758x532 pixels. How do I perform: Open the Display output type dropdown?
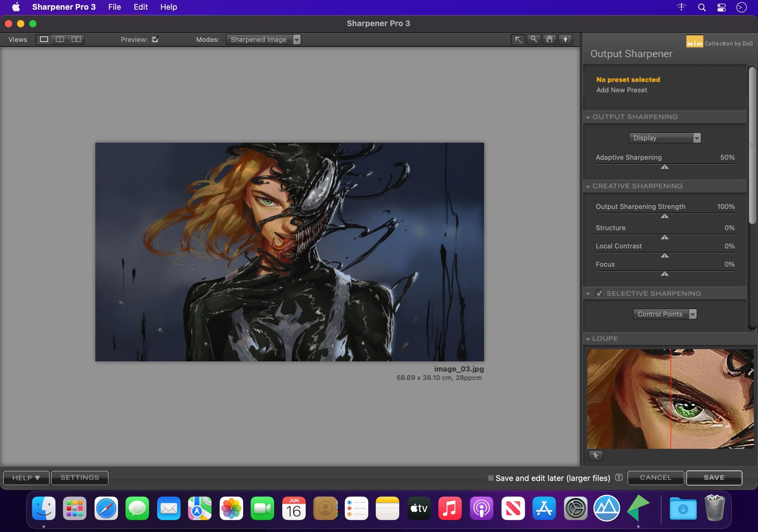(x=664, y=138)
